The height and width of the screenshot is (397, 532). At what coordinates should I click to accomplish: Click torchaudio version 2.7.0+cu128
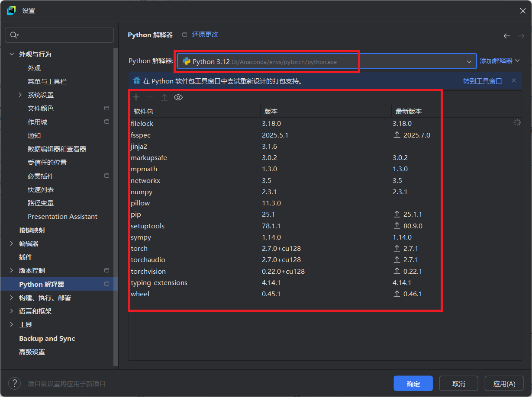tap(281, 260)
